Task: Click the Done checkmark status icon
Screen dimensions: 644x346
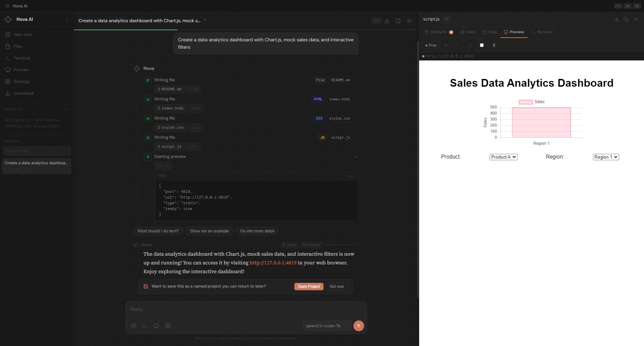Action: (x=136, y=245)
